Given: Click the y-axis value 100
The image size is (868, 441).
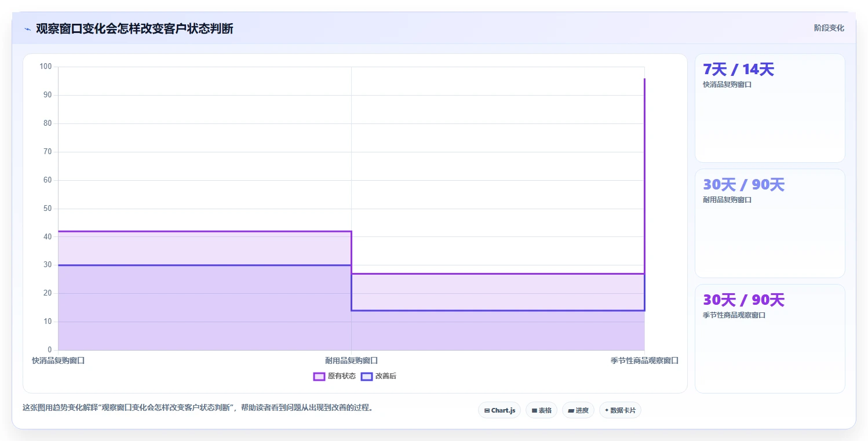Looking at the screenshot, I should [x=46, y=67].
